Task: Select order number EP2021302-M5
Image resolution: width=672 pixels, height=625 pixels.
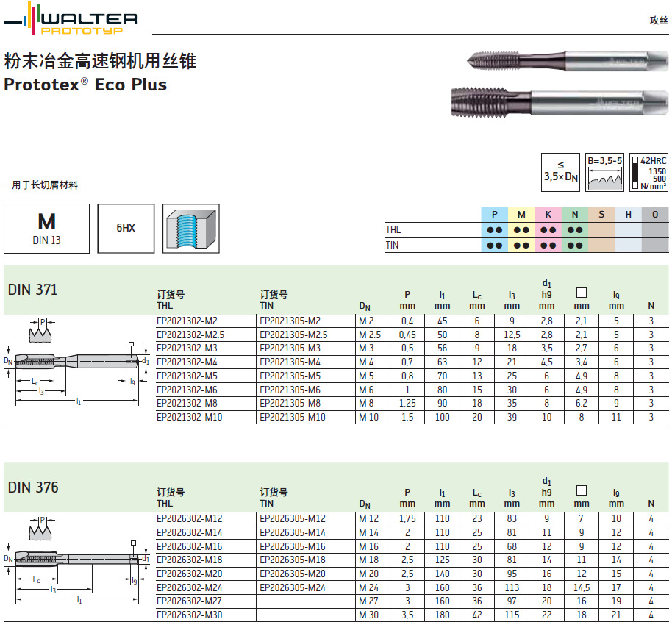Action: point(187,376)
